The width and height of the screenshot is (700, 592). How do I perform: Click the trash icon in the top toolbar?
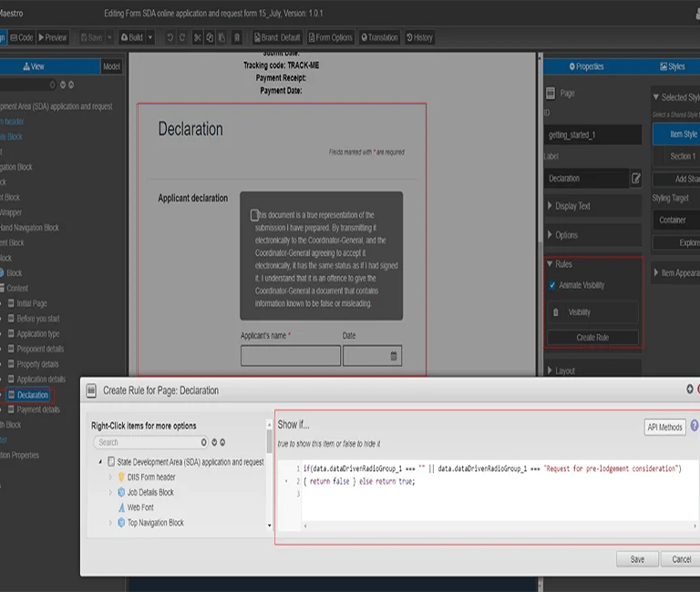(x=237, y=37)
